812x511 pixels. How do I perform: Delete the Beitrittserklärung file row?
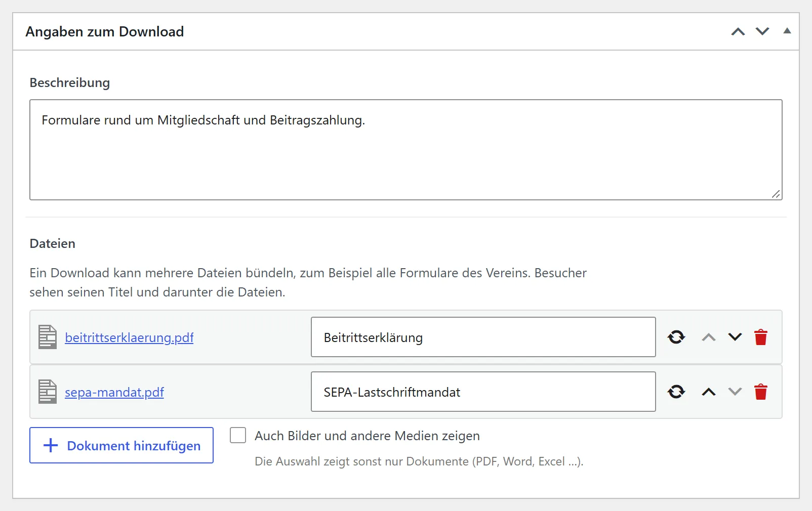pyautogui.click(x=761, y=337)
